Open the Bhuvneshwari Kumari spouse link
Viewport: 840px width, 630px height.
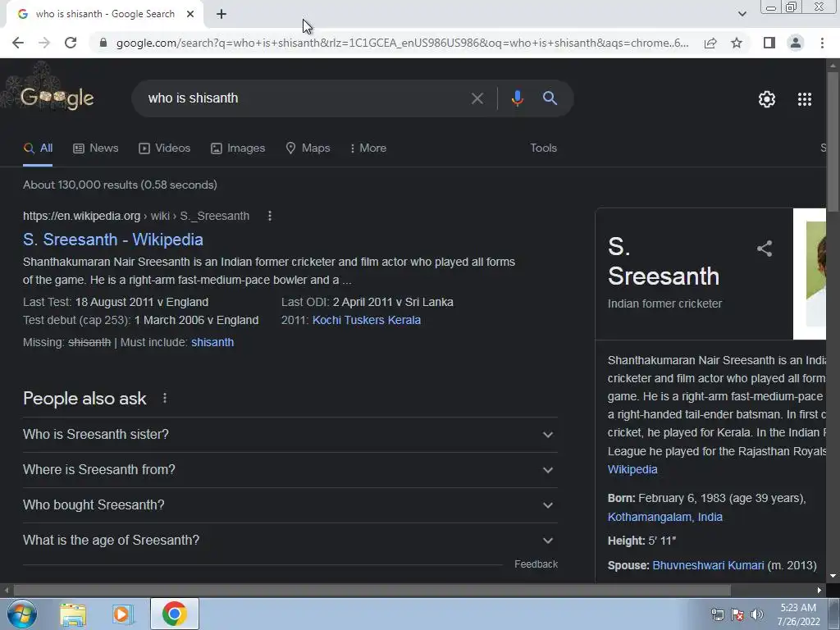click(x=708, y=565)
